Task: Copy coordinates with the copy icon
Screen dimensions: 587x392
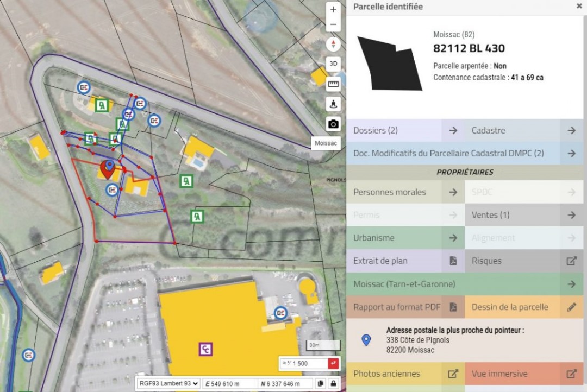Action: click(x=320, y=384)
